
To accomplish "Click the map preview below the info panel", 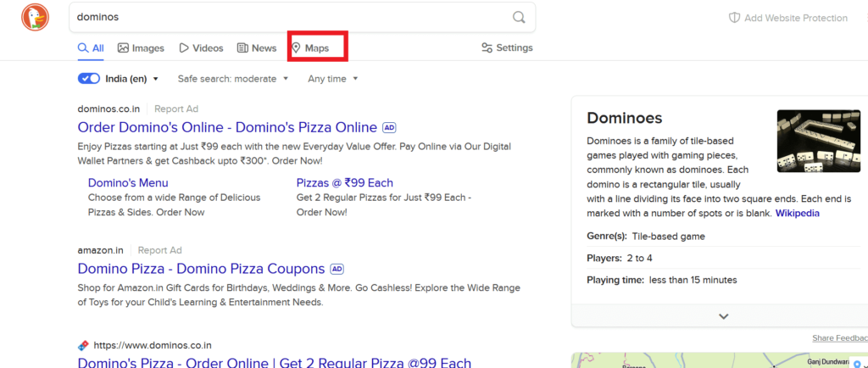I will point(719,360).
